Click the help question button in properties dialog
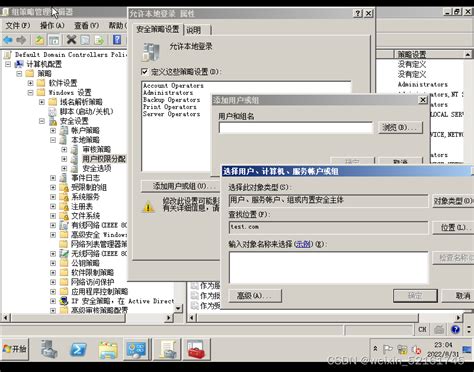The image size is (474, 372). 358,13
